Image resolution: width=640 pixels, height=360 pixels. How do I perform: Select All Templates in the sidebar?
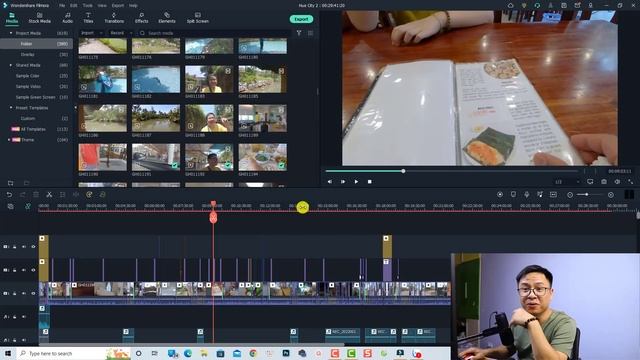(34, 129)
